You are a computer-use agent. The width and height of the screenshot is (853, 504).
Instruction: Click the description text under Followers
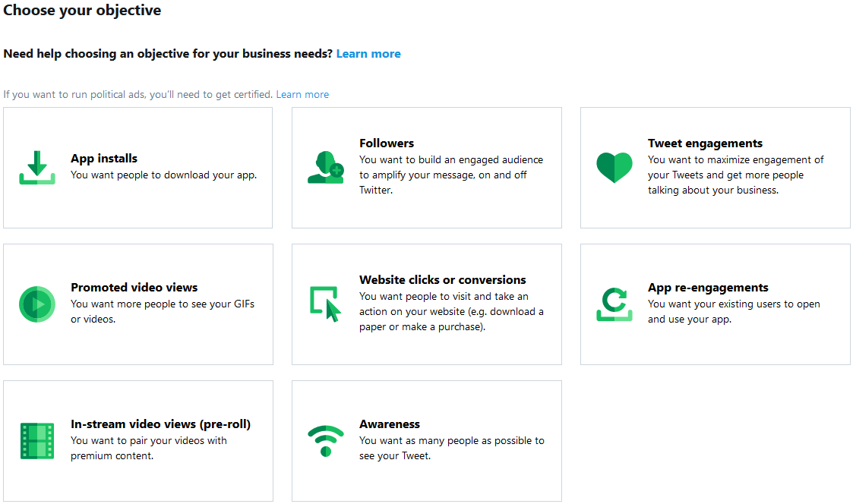coord(451,175)
